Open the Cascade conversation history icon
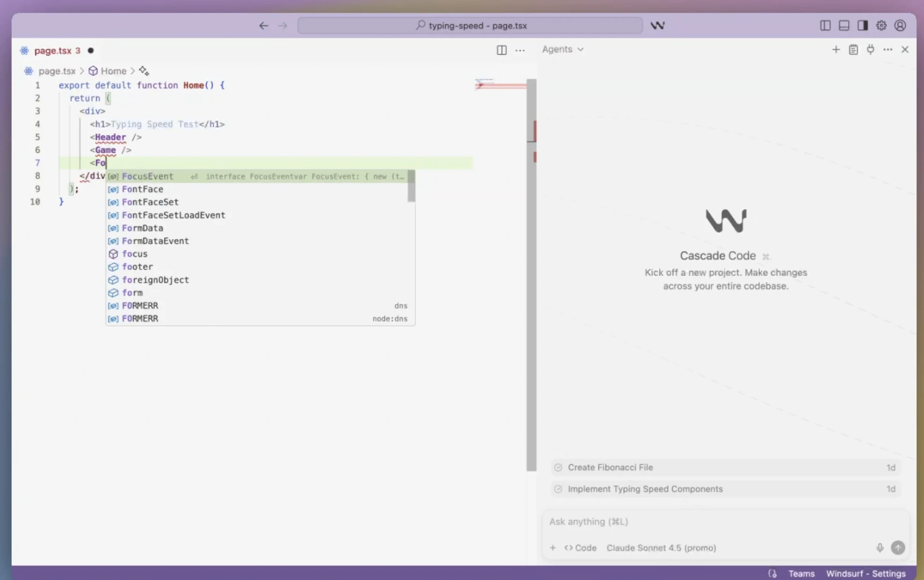Screen dimensions: 924x580 tap(853, 49)
